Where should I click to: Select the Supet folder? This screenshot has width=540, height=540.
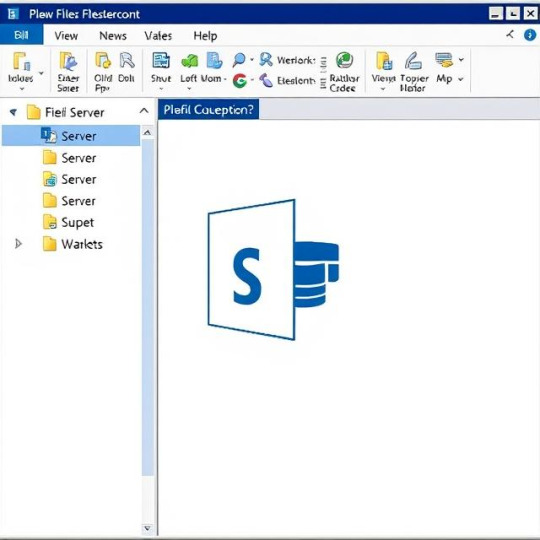click(68, 222)
